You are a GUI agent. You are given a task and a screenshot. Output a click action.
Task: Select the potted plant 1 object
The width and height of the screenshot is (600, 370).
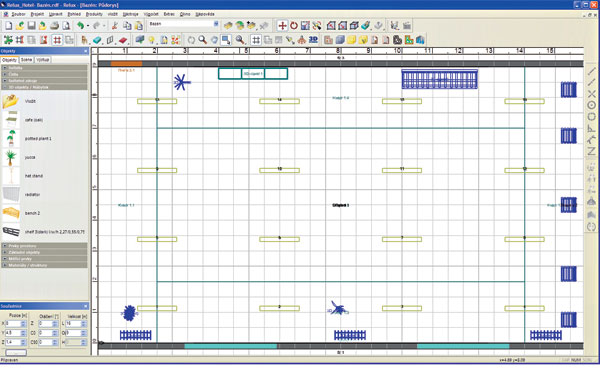(38, 139)
